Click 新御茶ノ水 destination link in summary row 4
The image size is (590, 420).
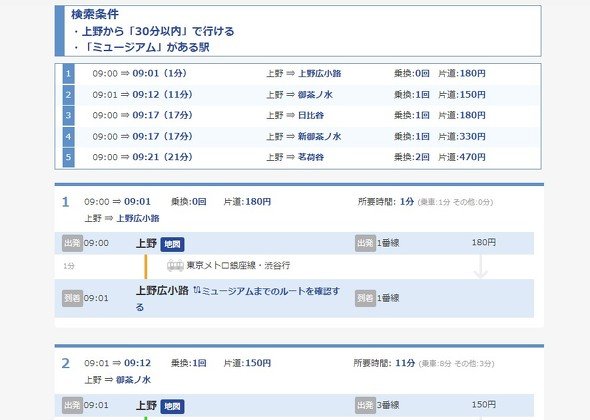click(x=319, y=136)
